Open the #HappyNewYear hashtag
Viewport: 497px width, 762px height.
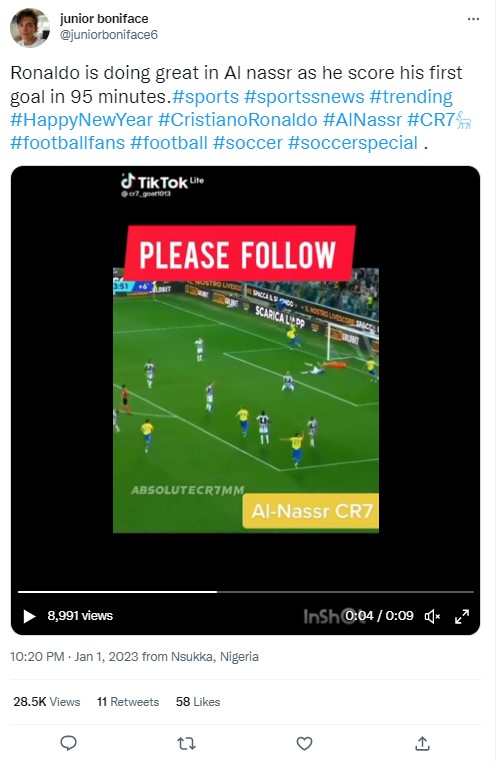point(82,120)
